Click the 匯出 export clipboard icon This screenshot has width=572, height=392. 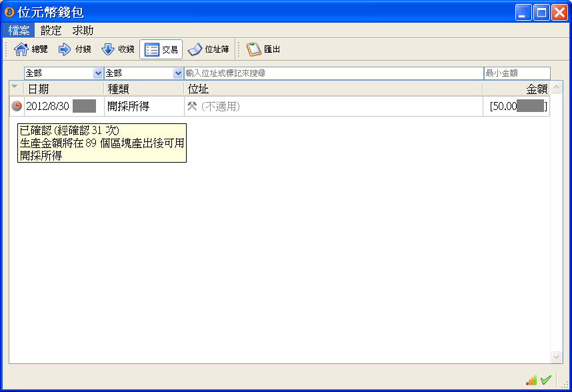point(253,49)
